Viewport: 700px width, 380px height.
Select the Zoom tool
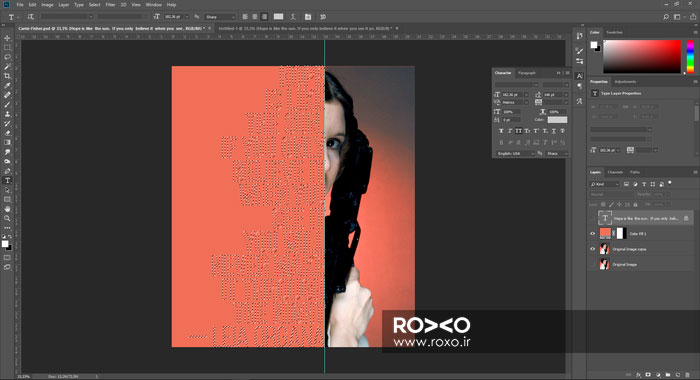tap(7, 218)
